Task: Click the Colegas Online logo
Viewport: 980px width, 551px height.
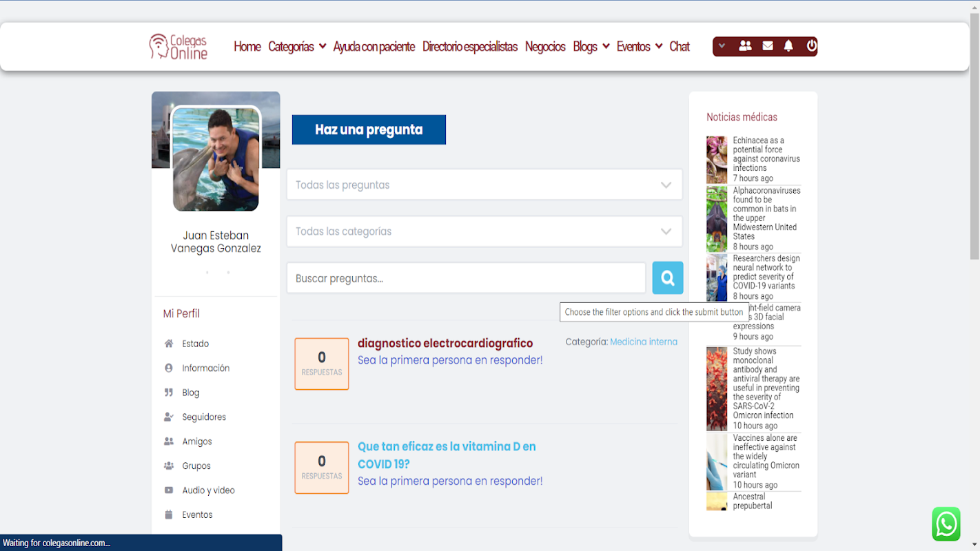Action: [x=178, y=46]
